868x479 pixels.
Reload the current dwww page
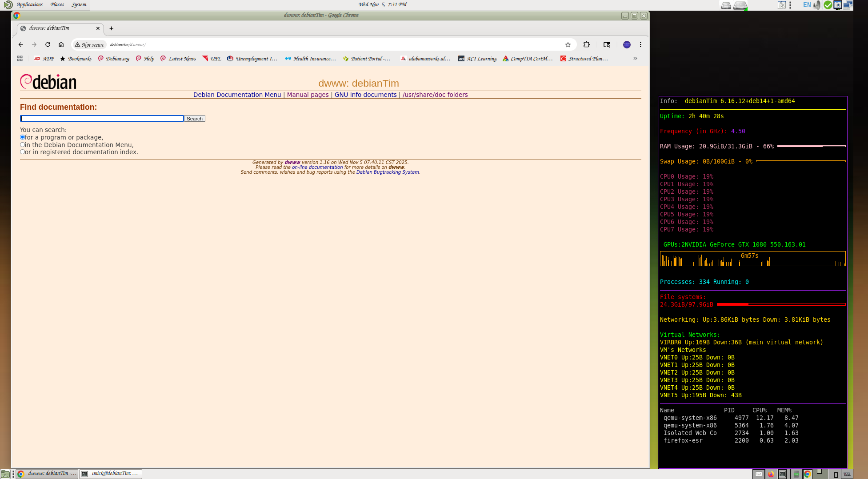coord(48,44)
